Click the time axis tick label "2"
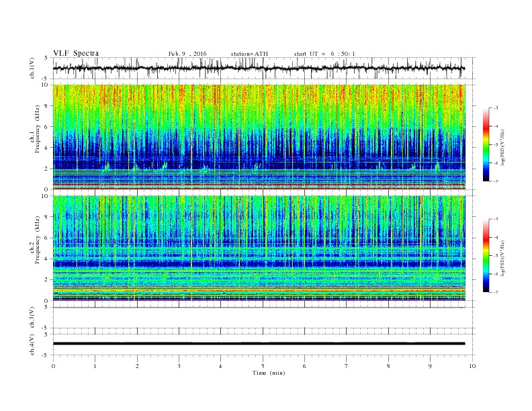 (137, 366)
